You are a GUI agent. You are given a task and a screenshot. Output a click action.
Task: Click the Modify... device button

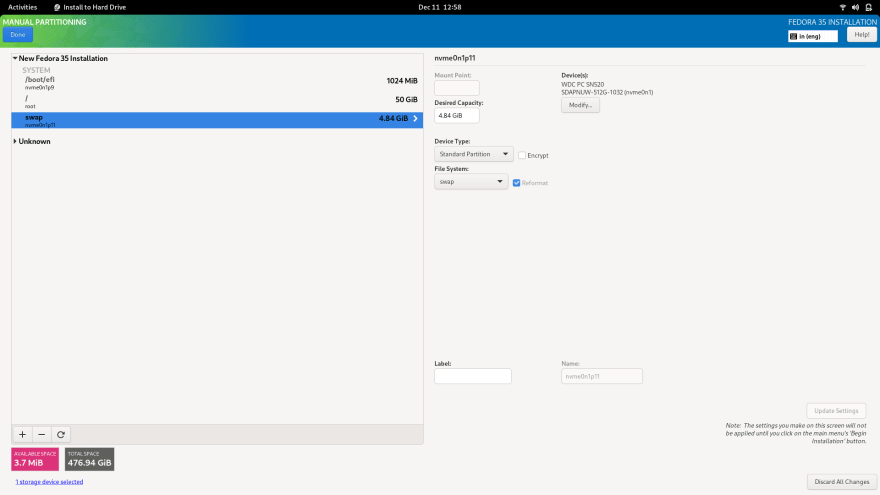pyautogui.click(x=580, y=105)
